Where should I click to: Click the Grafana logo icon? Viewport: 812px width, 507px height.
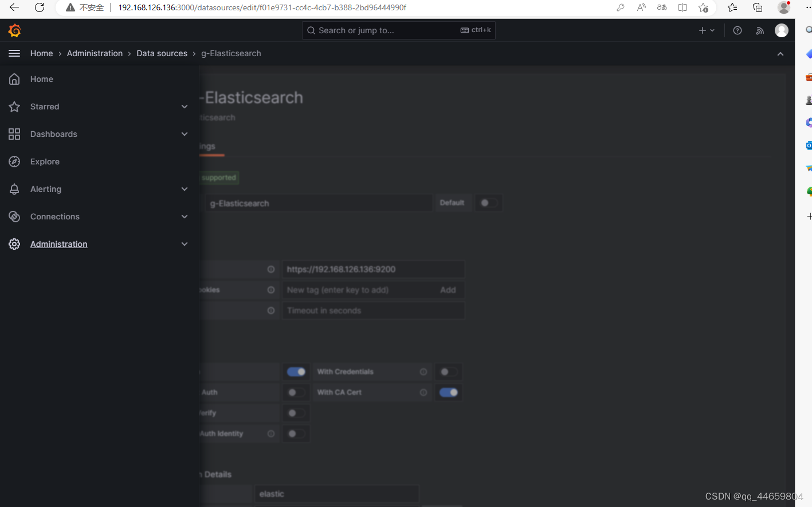coord(14,30)
